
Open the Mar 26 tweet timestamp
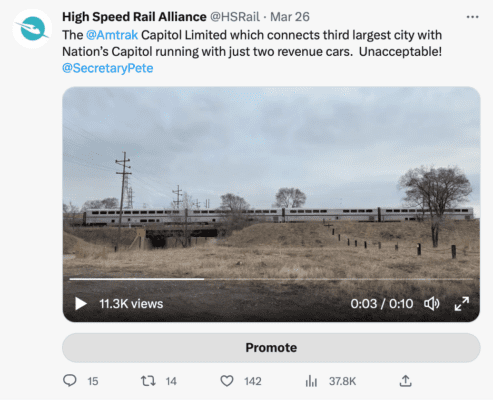[290, 17]
